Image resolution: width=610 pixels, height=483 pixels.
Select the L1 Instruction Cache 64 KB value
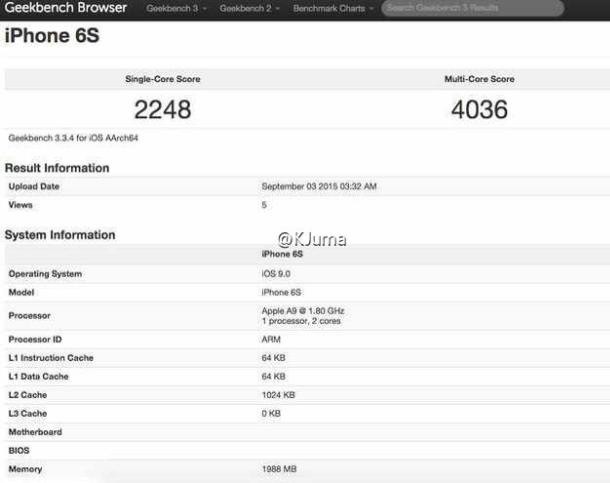tap(273, 358)
